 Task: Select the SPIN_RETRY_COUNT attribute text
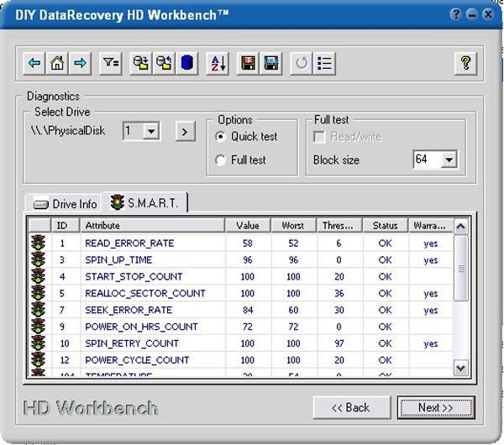132,343
